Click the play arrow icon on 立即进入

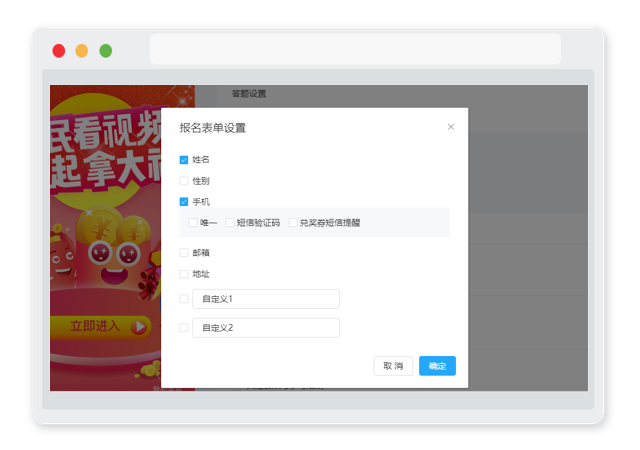click(139, 327)
